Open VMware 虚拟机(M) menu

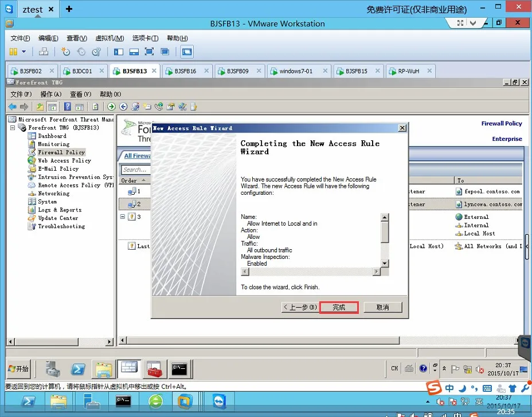pos(109,38)
